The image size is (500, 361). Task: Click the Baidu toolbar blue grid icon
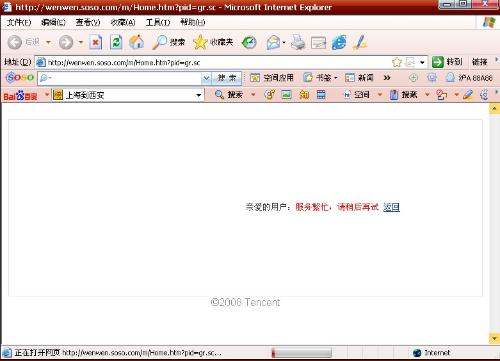[321, 95]
